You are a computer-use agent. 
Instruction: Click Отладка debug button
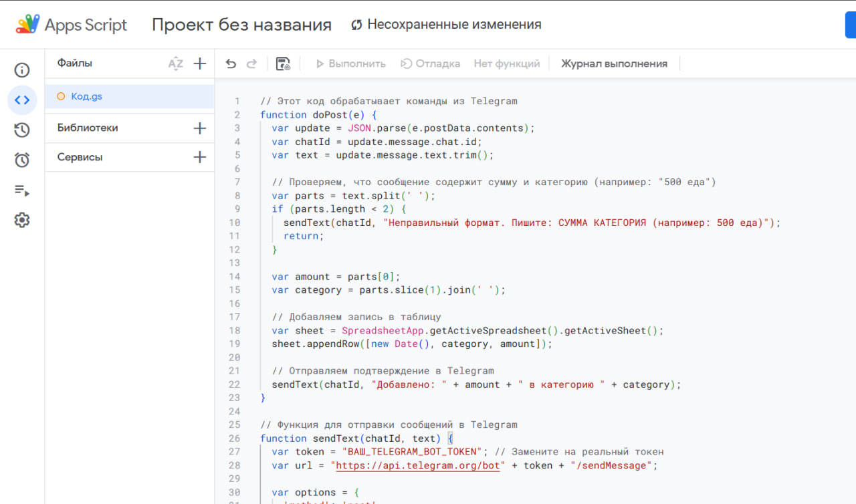(431, 64)
